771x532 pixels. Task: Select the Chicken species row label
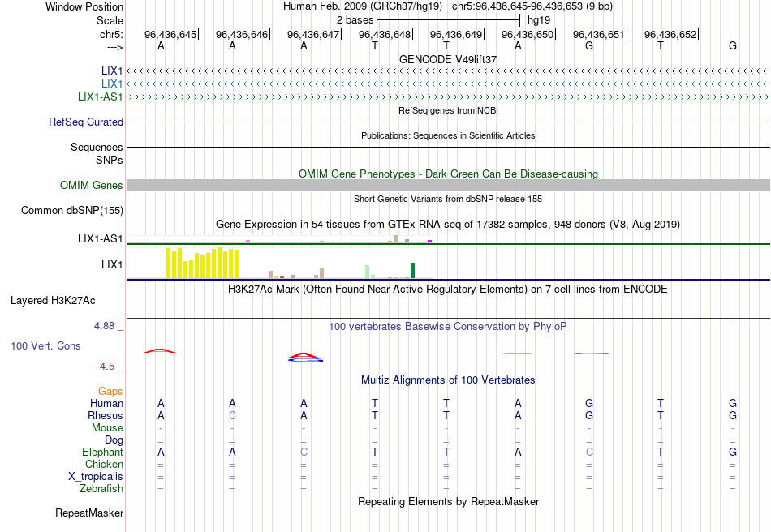[104, 464]
